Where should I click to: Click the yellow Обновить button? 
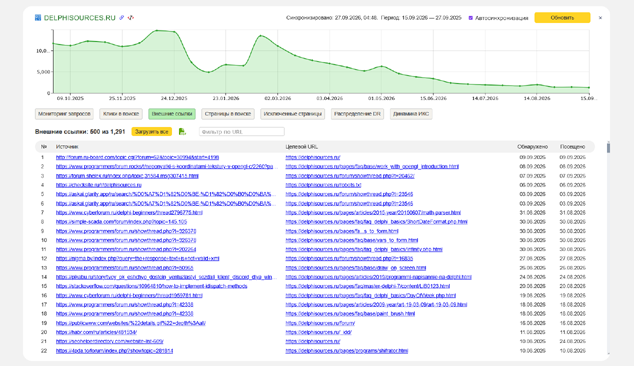562,18
